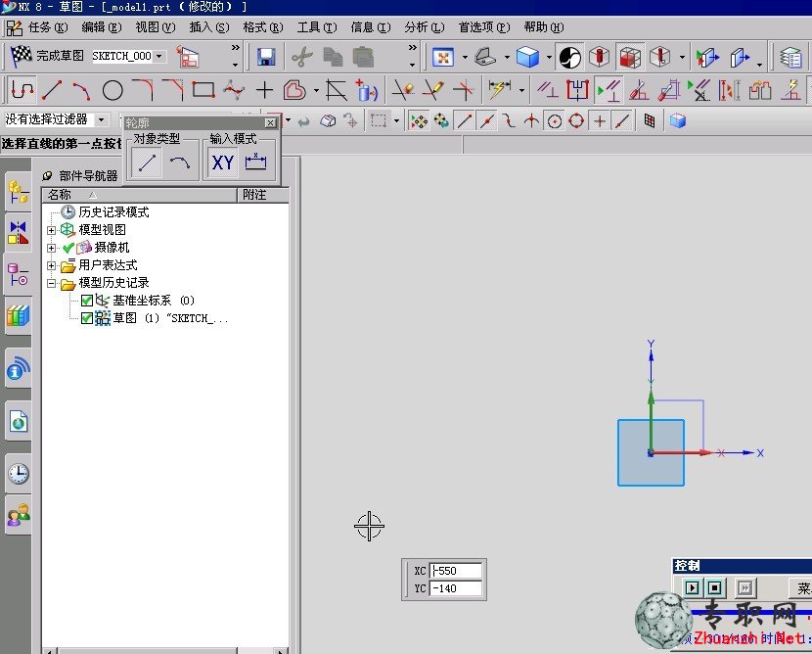The width and height of the screenshot is (812, 654).
Task: Click the Quick Extend tool
Action: 433,90
